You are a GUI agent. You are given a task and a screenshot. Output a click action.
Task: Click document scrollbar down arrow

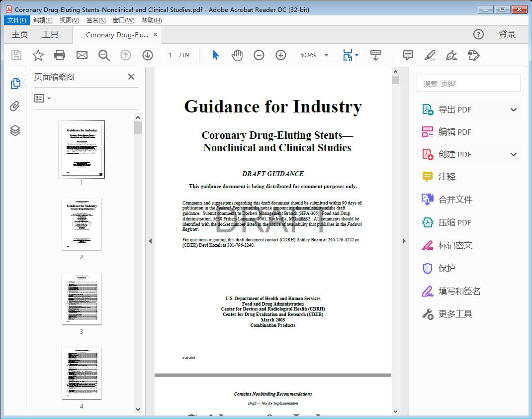[x=395, y=411]
